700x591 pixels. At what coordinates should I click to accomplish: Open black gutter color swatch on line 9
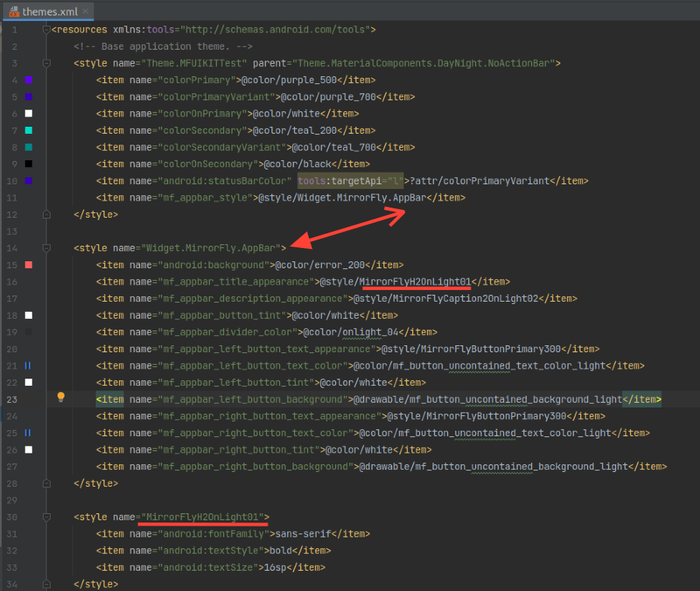[29, 164]
